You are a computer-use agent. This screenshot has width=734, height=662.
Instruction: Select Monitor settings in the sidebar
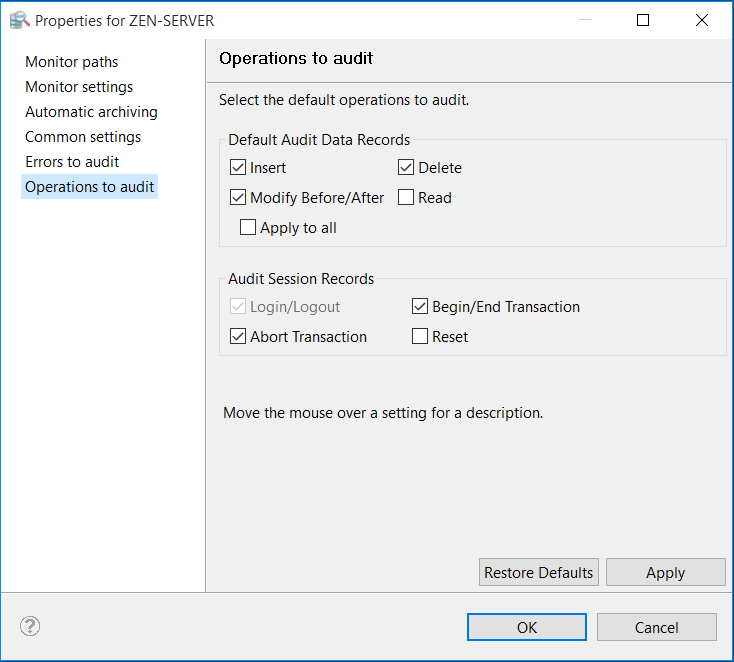pos(79,87)
